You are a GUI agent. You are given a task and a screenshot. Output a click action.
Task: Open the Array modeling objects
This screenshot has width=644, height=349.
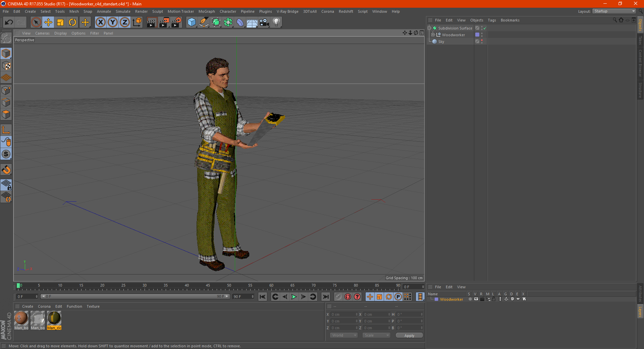click(228, 22)
